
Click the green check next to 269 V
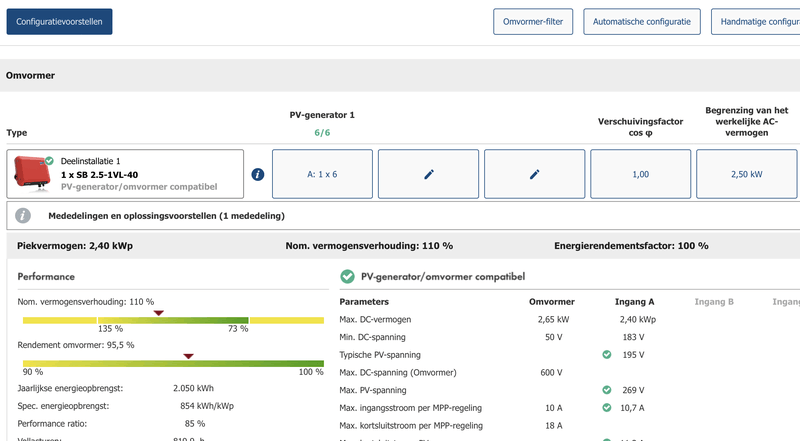click(606, 390)
